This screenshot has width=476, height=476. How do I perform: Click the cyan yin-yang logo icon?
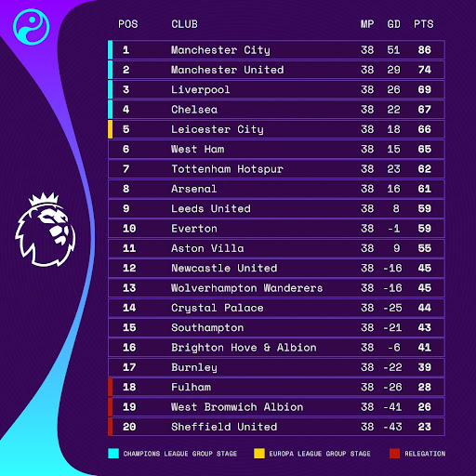[32, 27]
